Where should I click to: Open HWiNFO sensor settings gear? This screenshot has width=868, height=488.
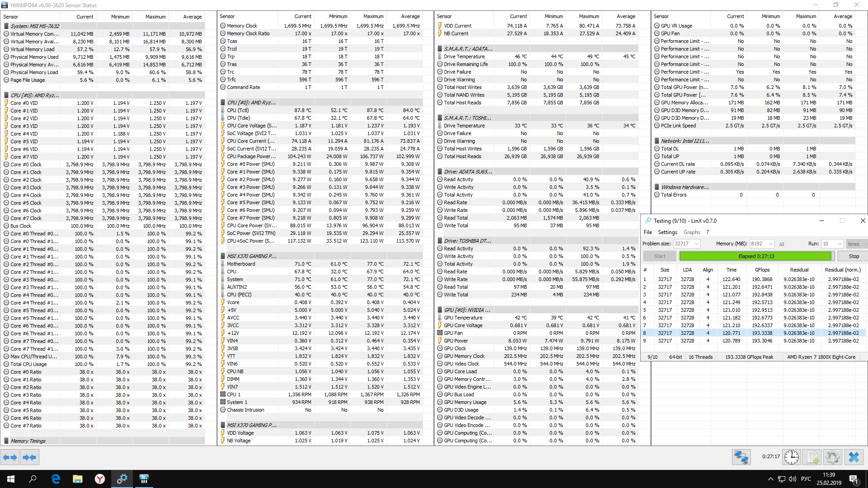833,457
